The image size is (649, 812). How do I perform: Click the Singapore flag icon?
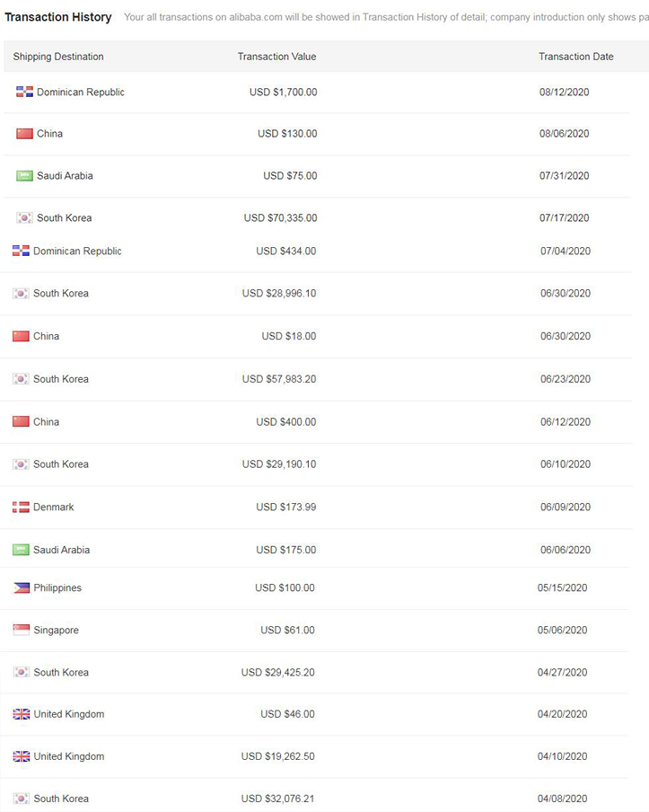pyautogui.click(x=22, y=630)
